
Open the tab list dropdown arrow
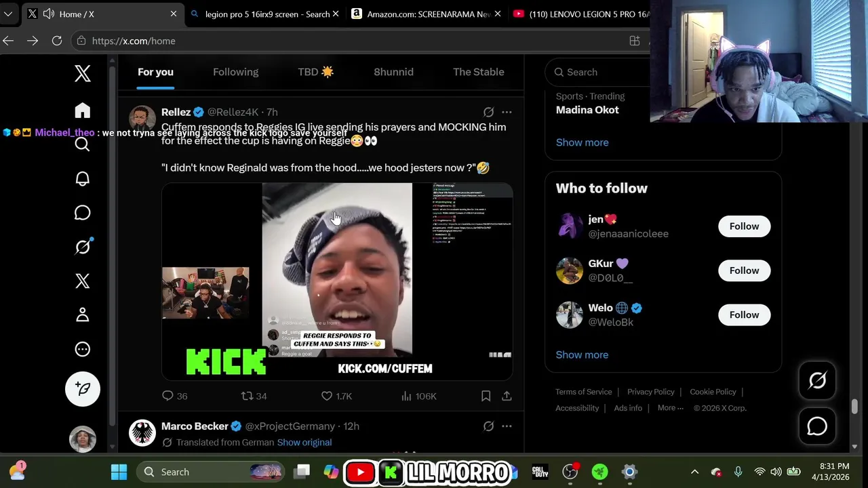click(x=8, y=14)
